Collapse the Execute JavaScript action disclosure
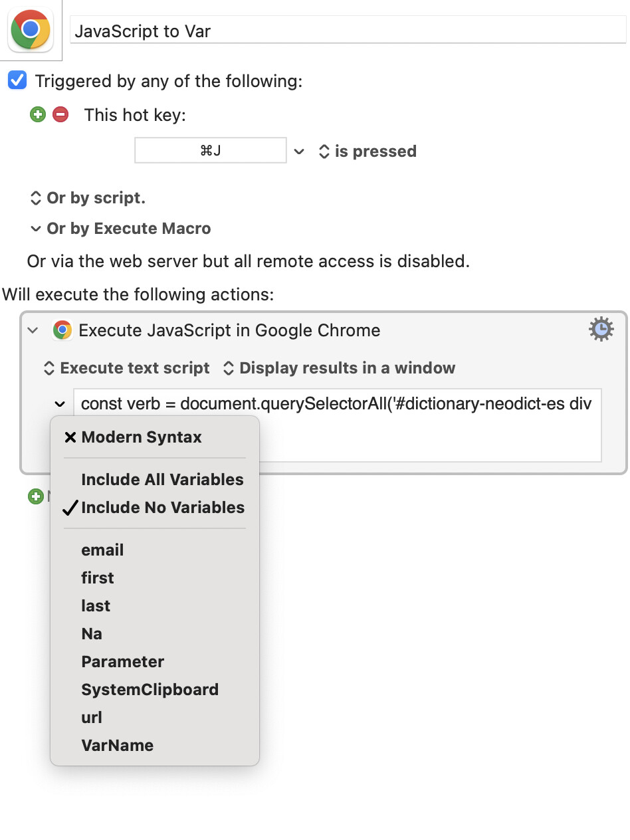The image size is (630, 840). (33, 330)
